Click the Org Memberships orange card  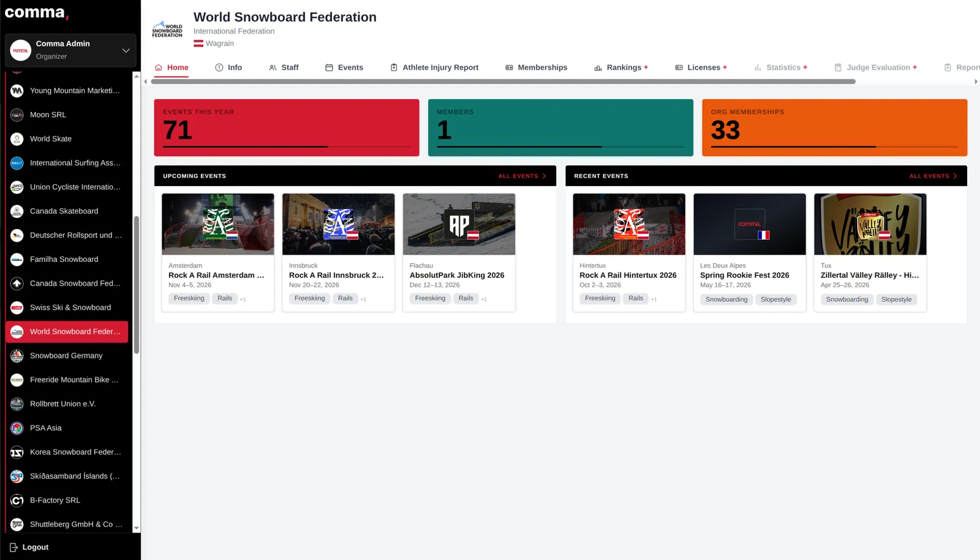coord(834,128)
